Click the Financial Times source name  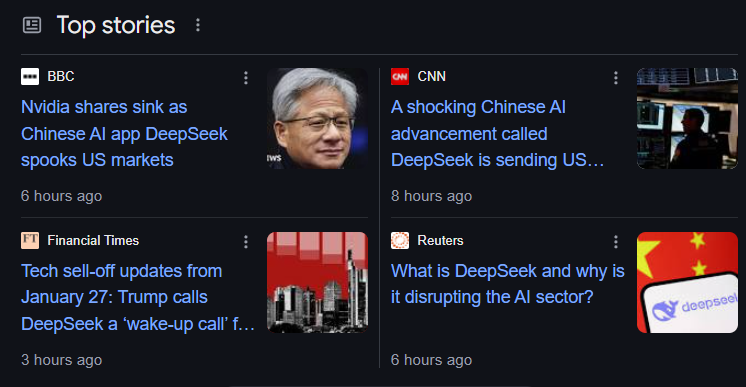click(93, 240)
